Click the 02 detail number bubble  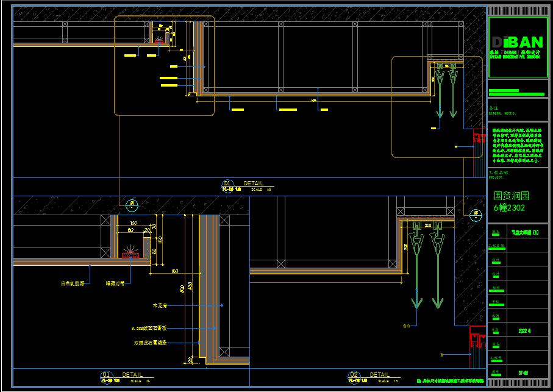(354, 377)
